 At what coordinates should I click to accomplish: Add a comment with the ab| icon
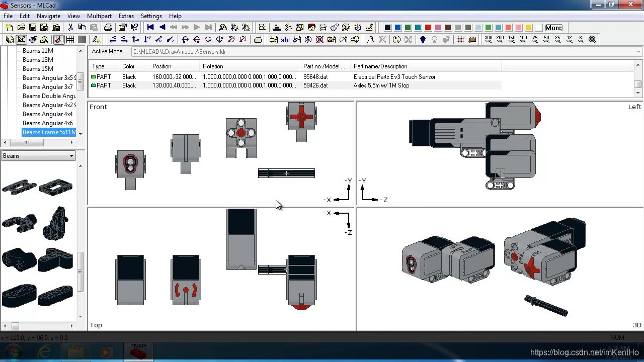[285, 40]
